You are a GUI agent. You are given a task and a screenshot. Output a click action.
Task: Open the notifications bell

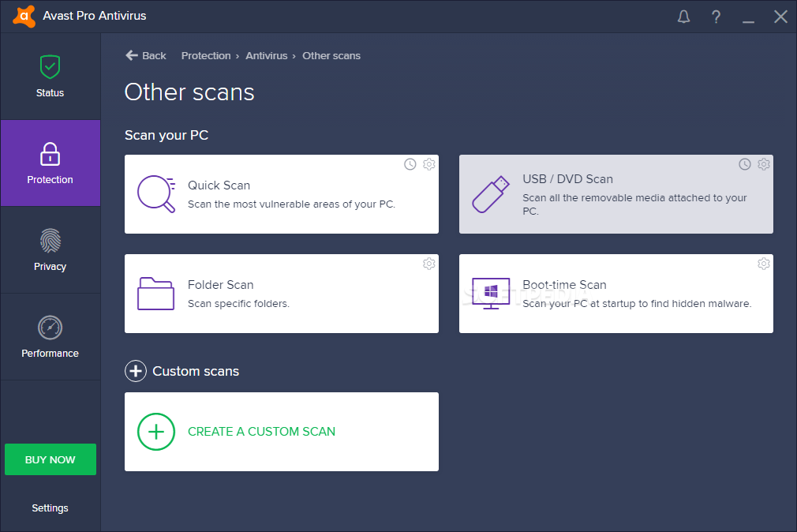point(683,17)
